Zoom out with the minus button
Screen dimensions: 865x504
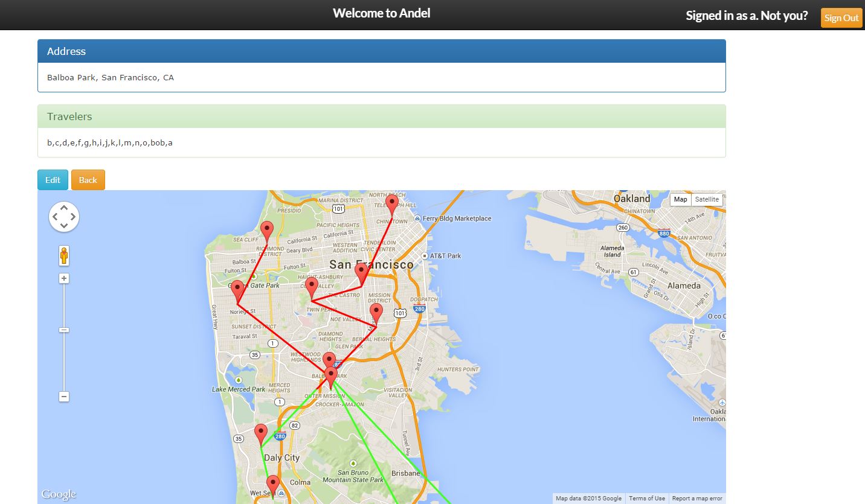64,397
